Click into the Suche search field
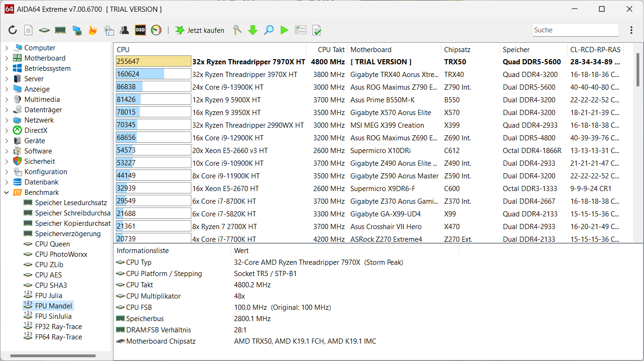This screenshot has width=644, height=361. tap(576, 30)
